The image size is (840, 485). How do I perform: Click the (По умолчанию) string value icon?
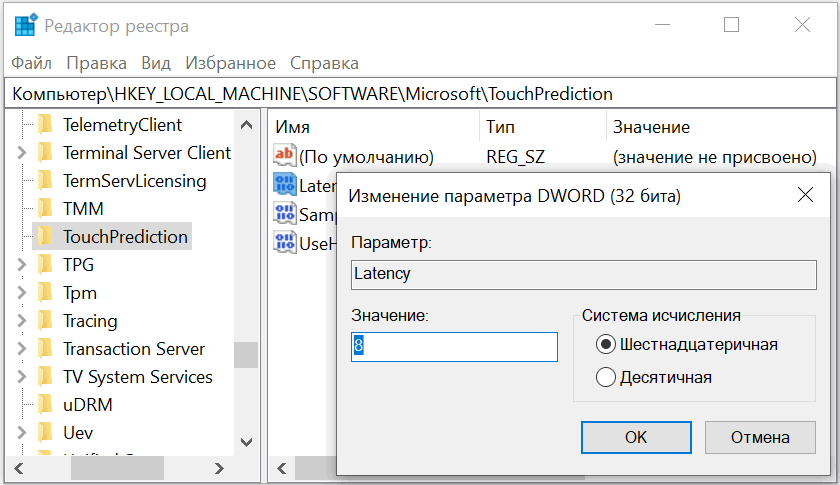[x=284, y=155]
